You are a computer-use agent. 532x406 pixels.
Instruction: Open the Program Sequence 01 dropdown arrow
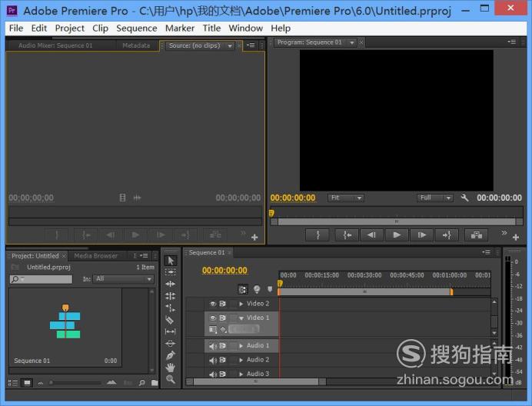(x=352, y=42)
